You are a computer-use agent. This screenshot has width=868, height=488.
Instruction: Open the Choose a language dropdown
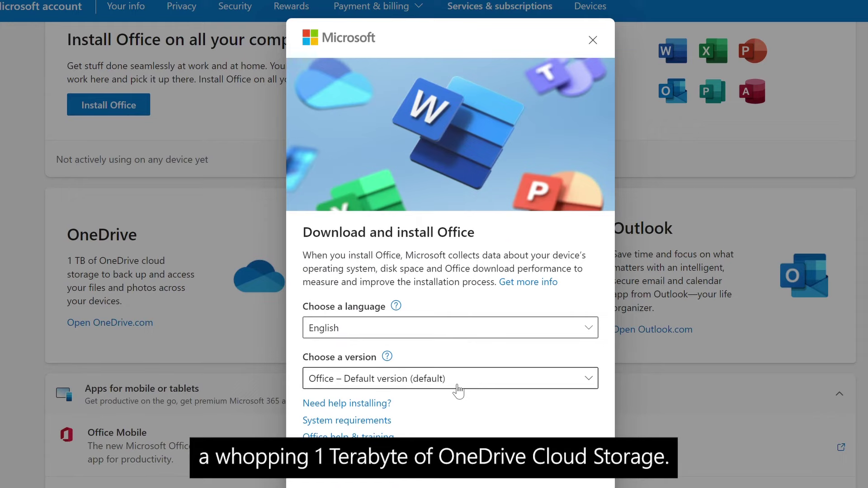[x=450, y=328]
